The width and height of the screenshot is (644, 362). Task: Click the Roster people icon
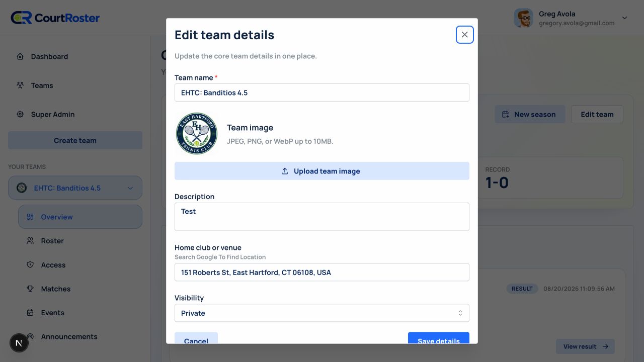coord(30,241)
